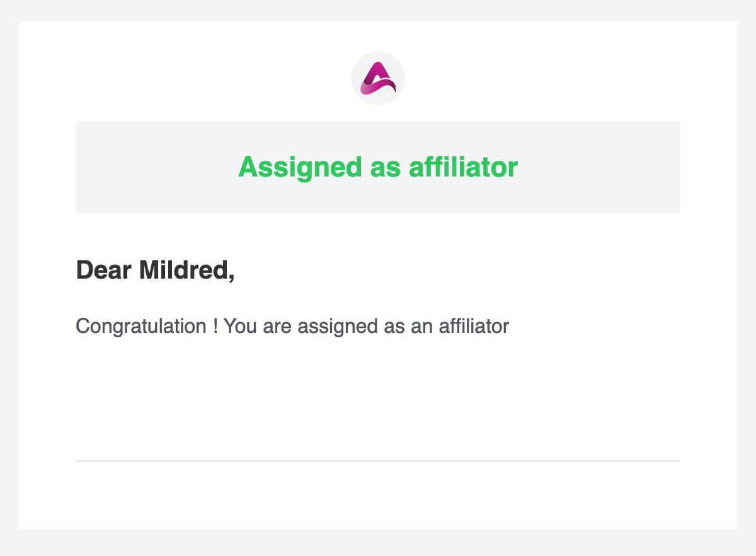Click the horizontal divider line under the message
This screenshot has width=756, height=556.
[378, 461]
